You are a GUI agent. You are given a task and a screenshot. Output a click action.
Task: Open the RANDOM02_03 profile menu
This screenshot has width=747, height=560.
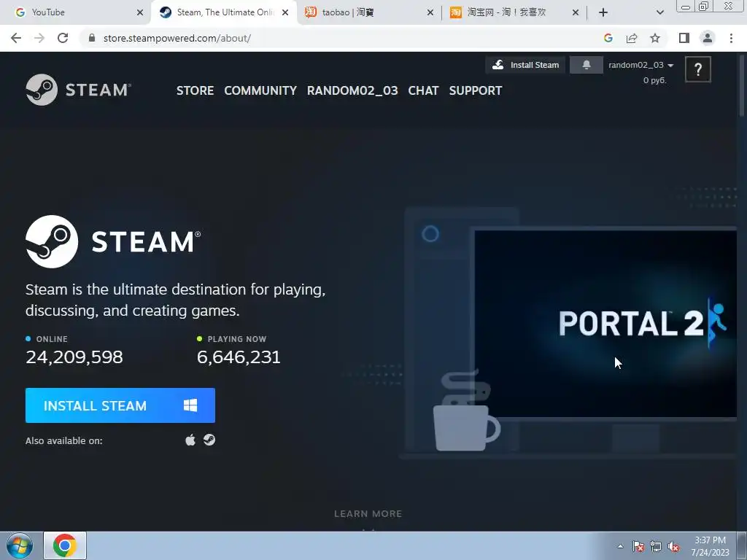352,90
